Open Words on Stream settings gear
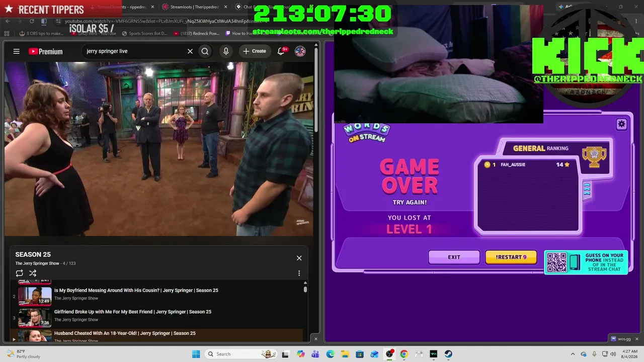 621,124
